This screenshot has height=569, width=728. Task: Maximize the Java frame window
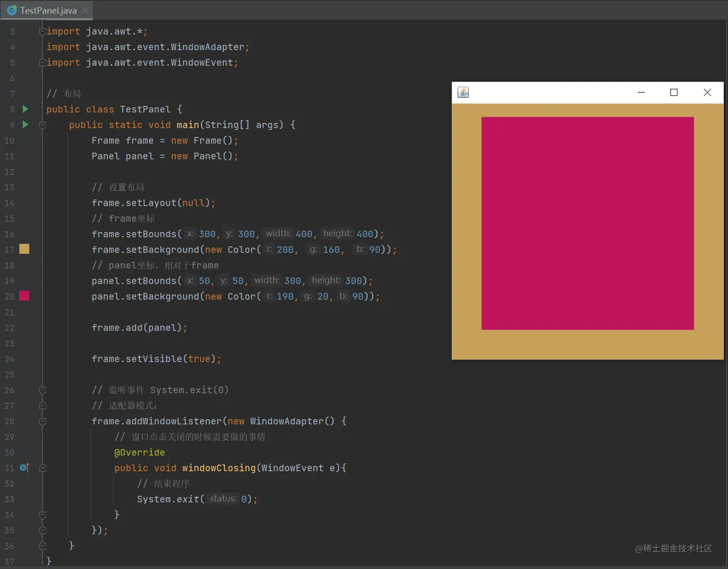674,93
